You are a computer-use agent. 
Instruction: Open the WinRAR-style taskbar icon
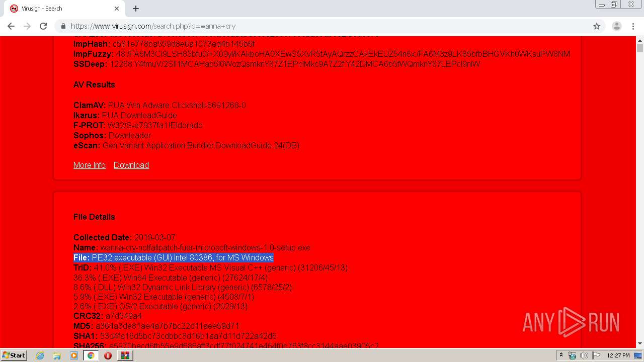(125, 355)
